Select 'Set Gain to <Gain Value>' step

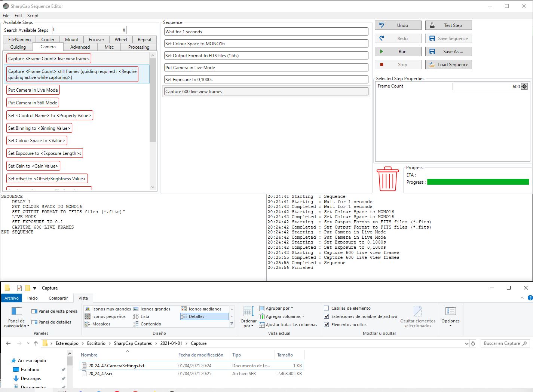click(33, 166)
